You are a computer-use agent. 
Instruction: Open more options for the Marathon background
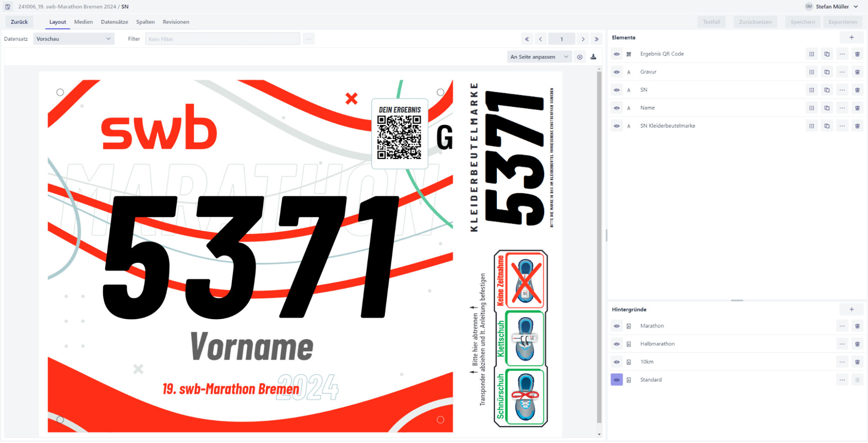pos(842,326)
